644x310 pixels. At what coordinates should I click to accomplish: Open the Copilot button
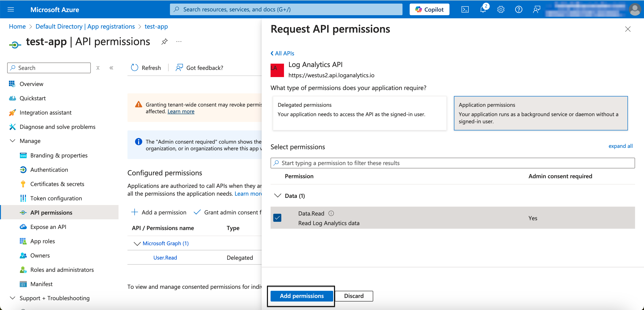(429, 10)
